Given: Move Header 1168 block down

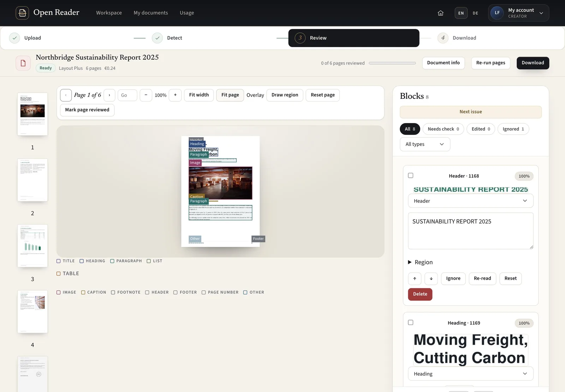Looking at the screenshot, I should tap(431, 279).
